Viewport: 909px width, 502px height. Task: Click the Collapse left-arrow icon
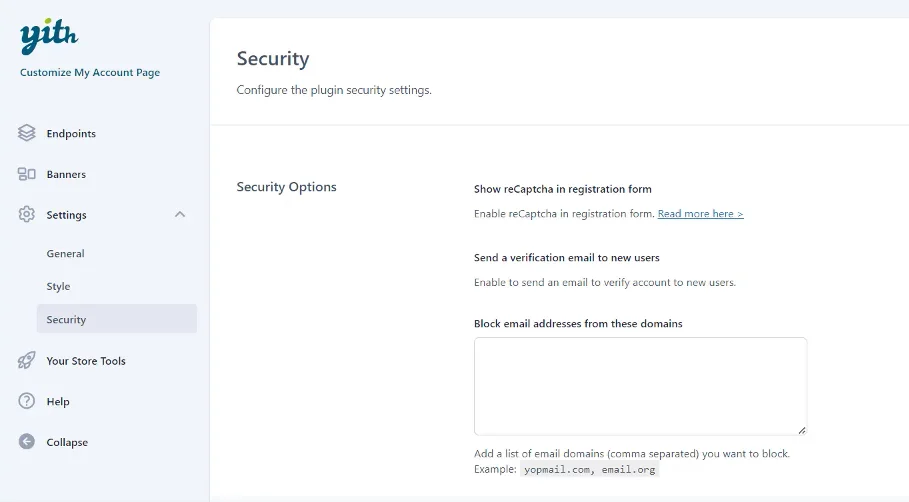coord(27,442)
